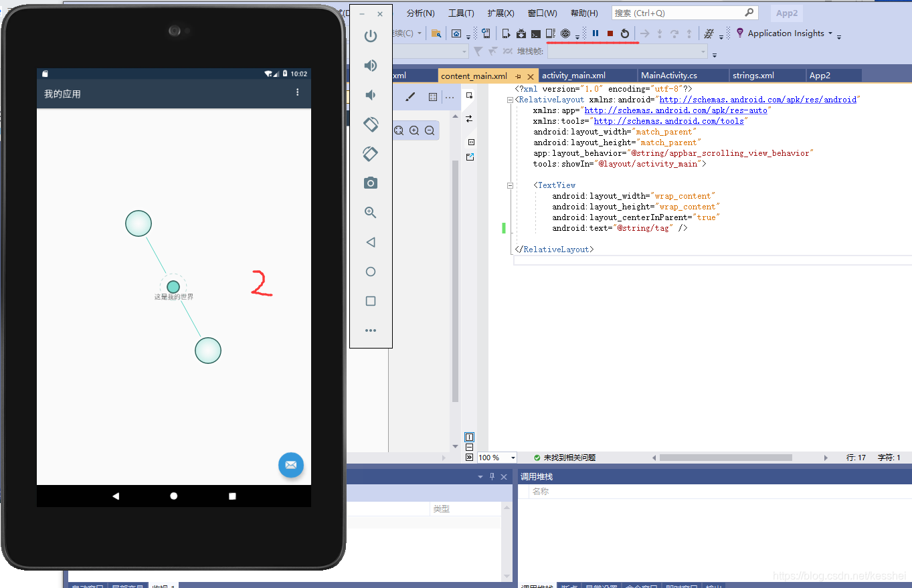Increase emulator volume with volume up icon
Viewport: 912px width, 588px height.
[371, 66]
